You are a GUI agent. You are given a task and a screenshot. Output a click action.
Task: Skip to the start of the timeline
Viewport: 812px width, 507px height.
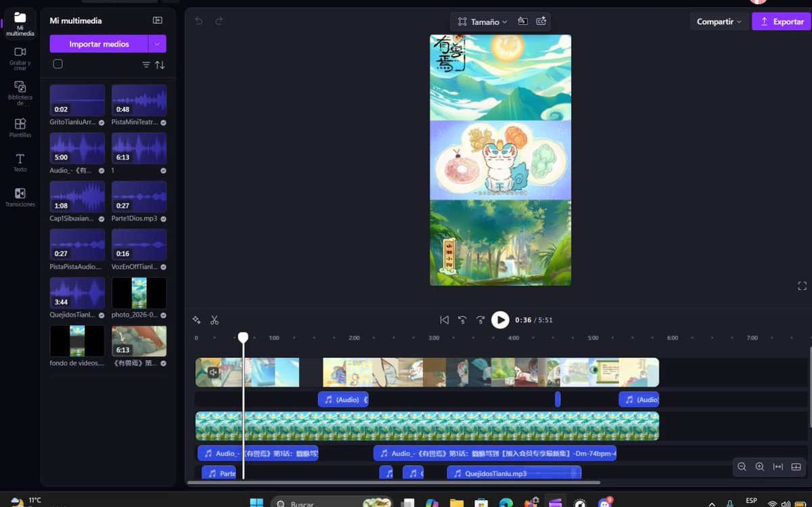[x=445, y=319]
